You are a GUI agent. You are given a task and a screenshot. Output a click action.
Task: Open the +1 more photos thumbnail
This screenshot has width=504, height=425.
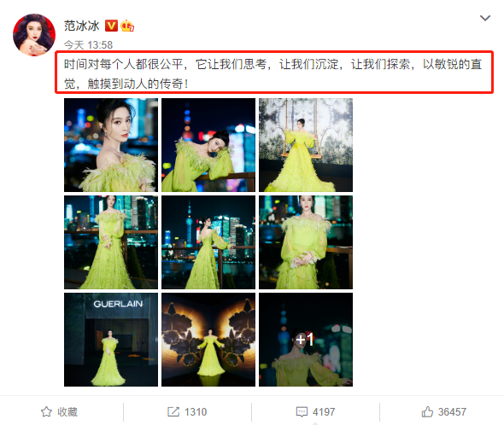[306, 340]
